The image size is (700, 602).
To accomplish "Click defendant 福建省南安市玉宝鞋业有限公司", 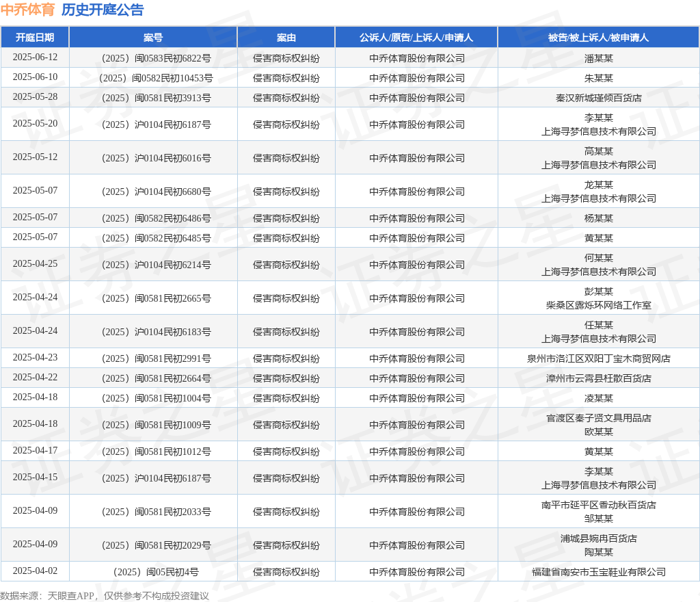I will pyautogui.click(x=599, y=572).
